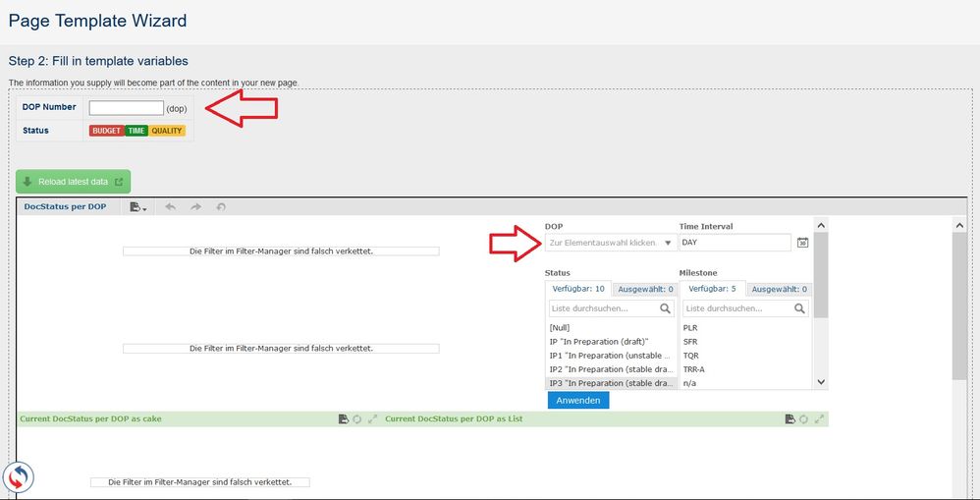
Task: Click the DOP Number input field
Action: point(127,108)
